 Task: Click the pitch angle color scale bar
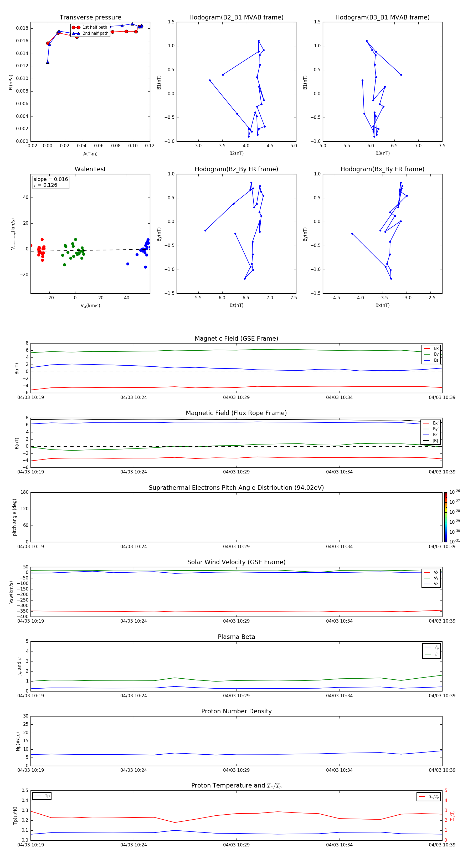coord(446,517)
